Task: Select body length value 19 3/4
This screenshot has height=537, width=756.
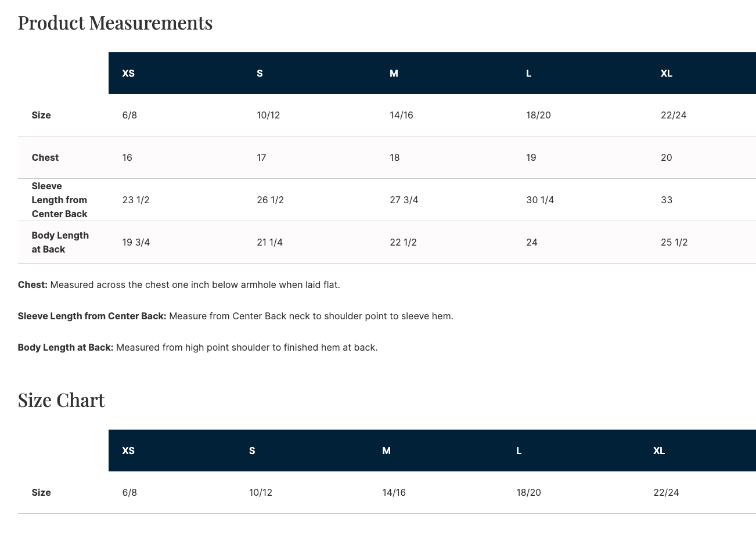Action: [136, 242]
